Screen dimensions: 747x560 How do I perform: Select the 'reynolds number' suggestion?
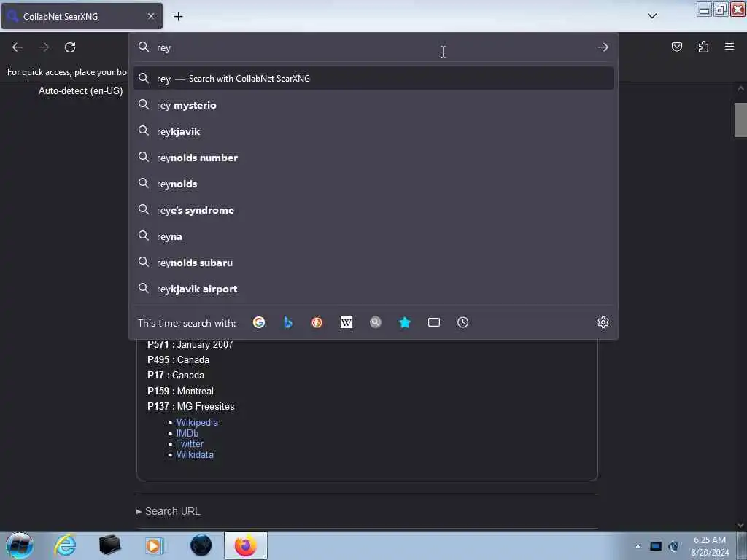pyautogui.click(x=373, y=157)
